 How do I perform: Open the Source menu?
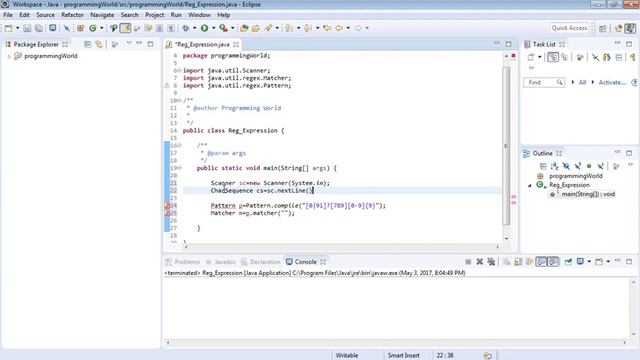[45, 15]
